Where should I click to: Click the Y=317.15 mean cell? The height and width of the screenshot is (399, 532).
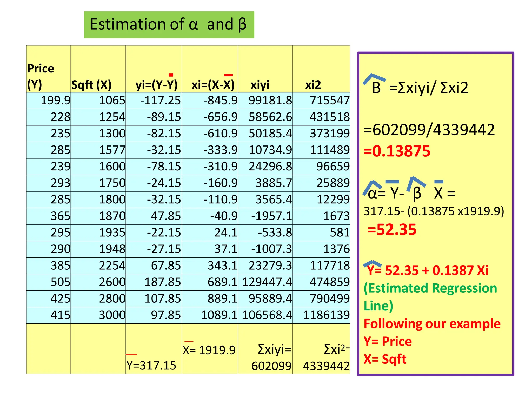[x=151, y=365]
